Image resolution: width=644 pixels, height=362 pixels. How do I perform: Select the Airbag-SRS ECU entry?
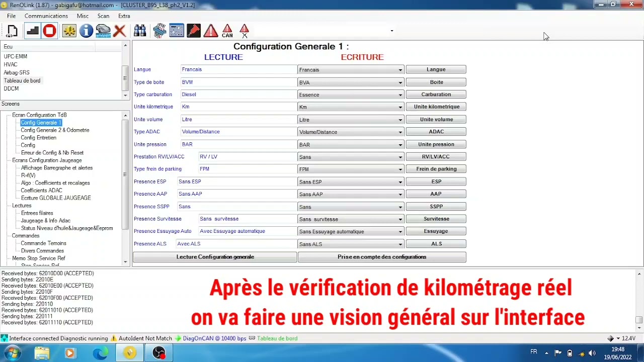[x=17, y=72]
